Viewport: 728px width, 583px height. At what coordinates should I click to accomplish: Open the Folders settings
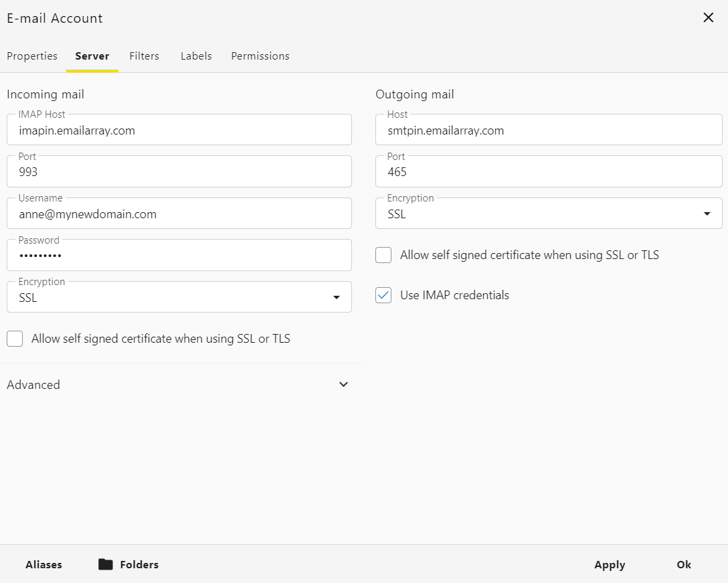tap(139, 564)
